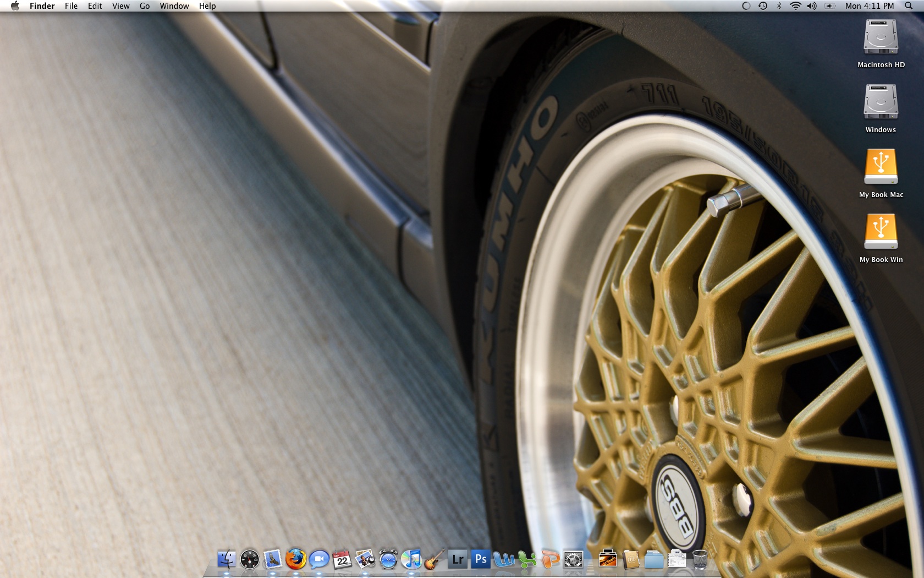Launch iPhoto from the Dock
Screen dimensions: 924x578
pyautogui.click(x=365, y=559)
